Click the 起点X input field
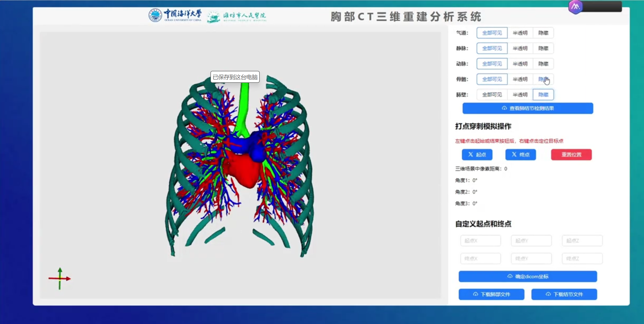The image size is (644, 324). point(480,240)
